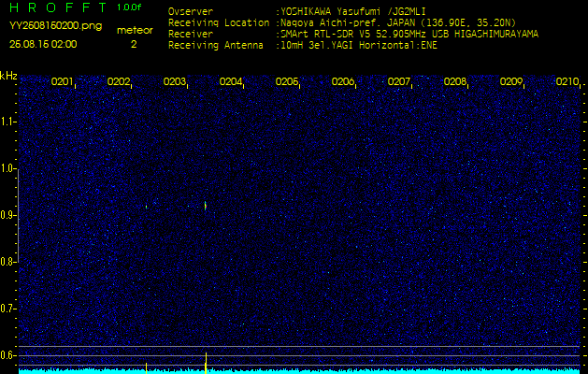588x374 pixels.
Task: Select the version label 1.0.0f
Action: click(129, 7)
